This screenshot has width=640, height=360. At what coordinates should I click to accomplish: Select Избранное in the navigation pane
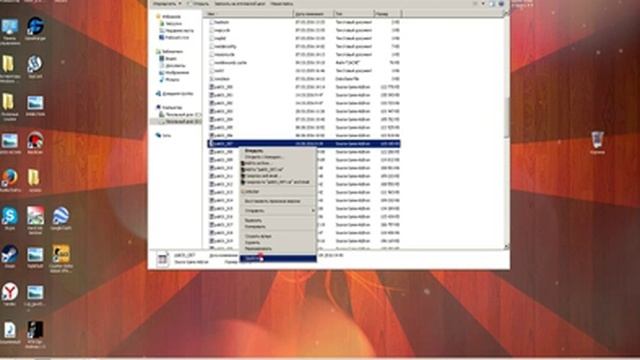(169, 17)
